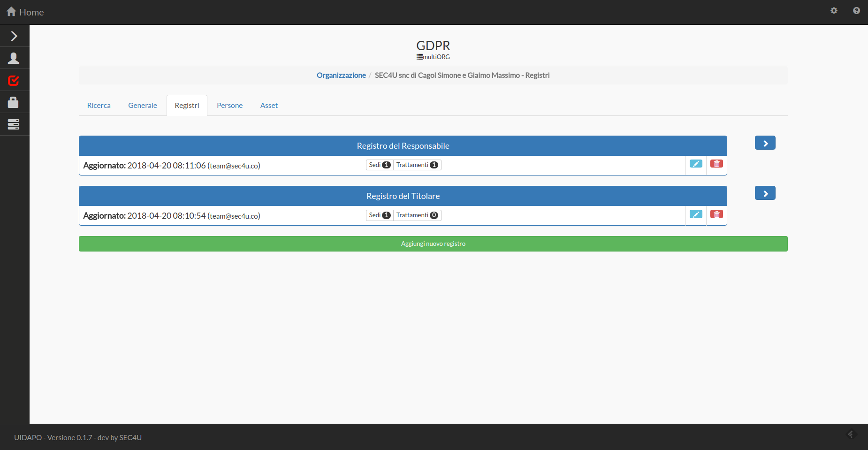Click the 2018-04-20 08:11:06 timestamp
Image resolution: width=868 pixels, height=450 pixels.
[x=167, y=166]
